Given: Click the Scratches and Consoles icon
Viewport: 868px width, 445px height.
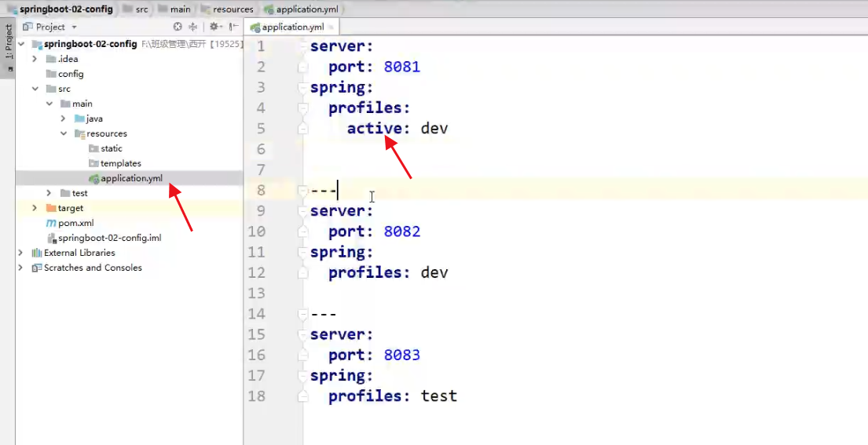Looking at the screenshot, I should pyautogui.click(x=37, y=268).
